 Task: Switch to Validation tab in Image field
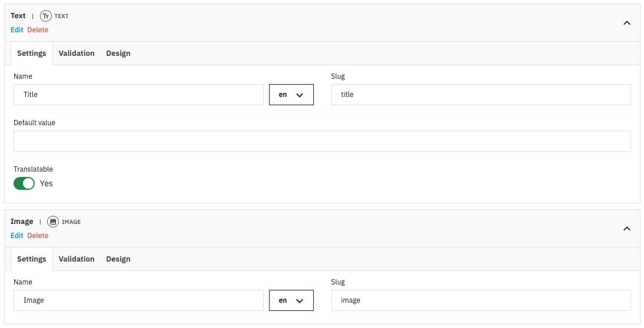coord(77,259)
